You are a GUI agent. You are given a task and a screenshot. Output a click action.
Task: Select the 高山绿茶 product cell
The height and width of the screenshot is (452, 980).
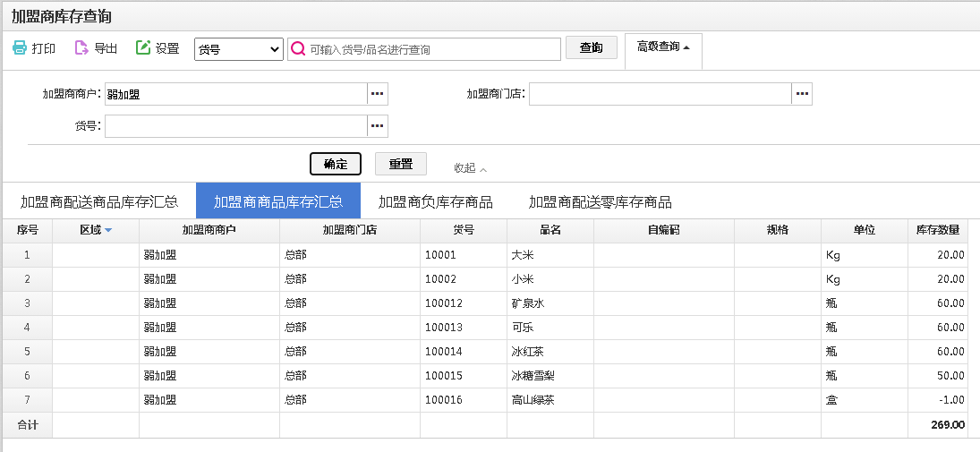550,400
